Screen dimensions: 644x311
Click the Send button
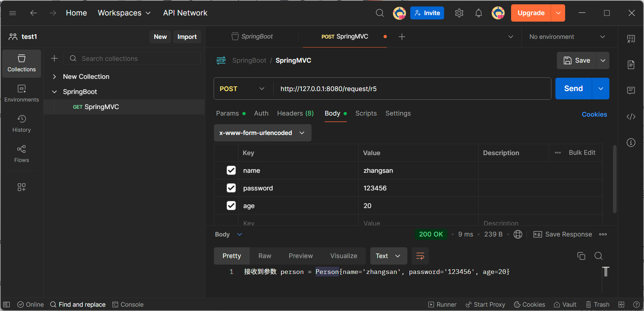point(573,89)
